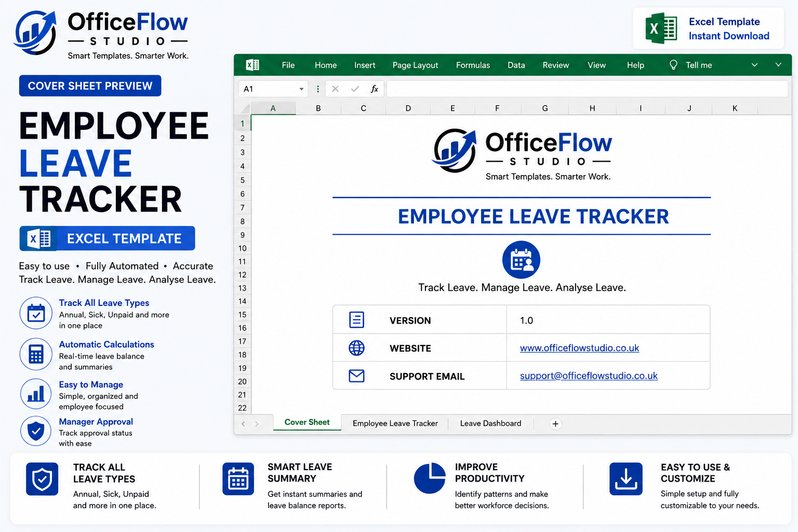The width and height of the screenshot is (798, 532).
Task: Select column G header
Action: point(545,108)
